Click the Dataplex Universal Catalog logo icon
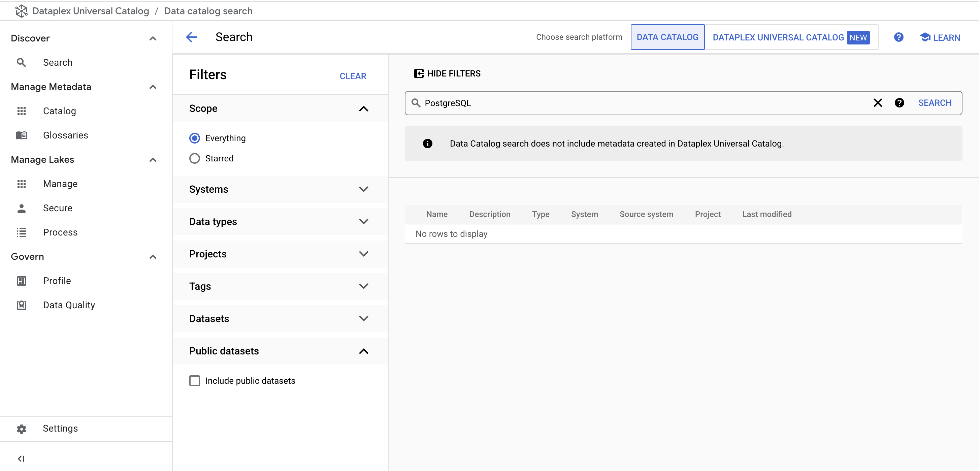This screenshot has height=471, width=980. click(x=21, y=11)
